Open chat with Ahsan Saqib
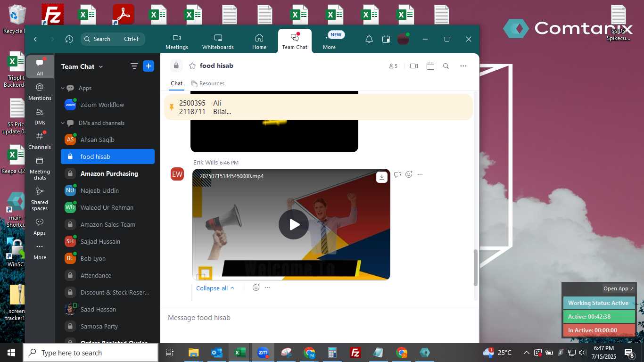The image size is (644, 362). (x=108, y=140)
